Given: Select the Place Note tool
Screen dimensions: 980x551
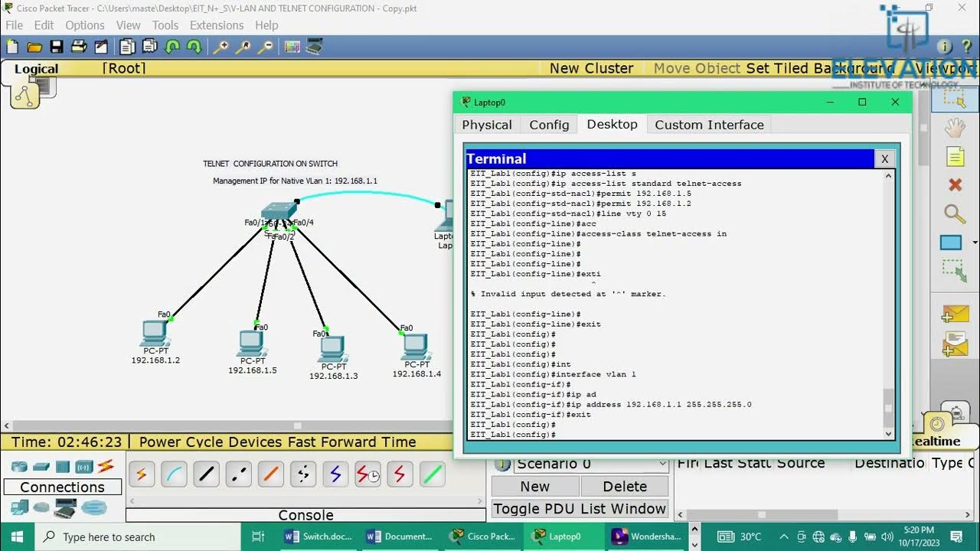Looking at the screenshot, I should click(x=955, y=157).
